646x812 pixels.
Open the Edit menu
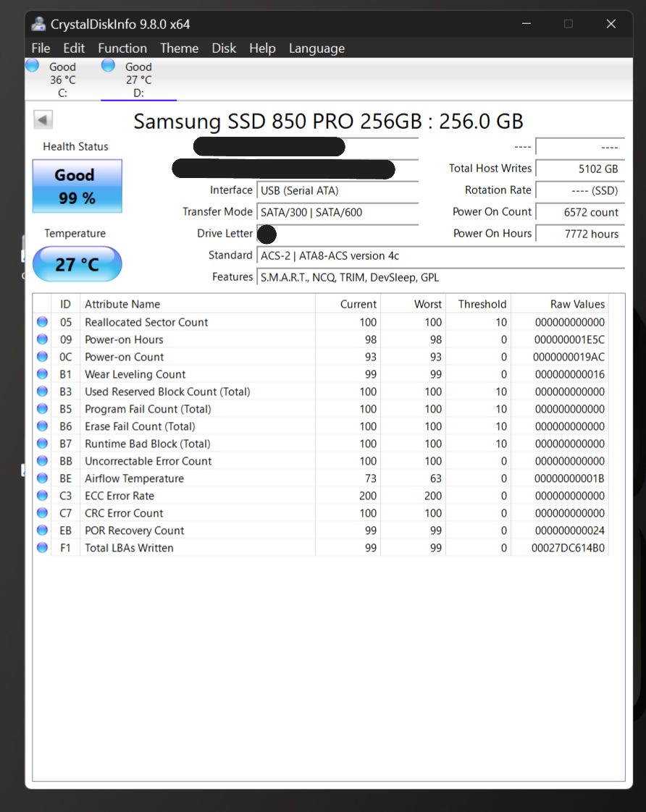(x=74, y=48)
